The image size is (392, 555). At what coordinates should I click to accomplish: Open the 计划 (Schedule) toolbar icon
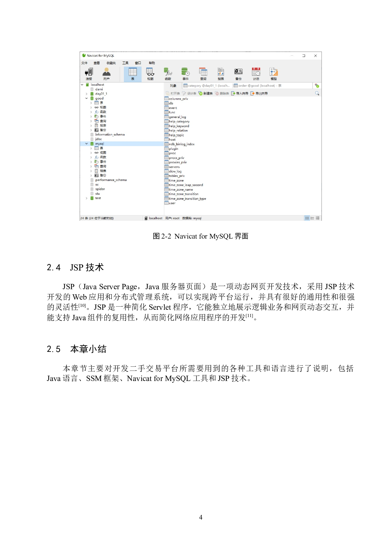click(256, 74)
